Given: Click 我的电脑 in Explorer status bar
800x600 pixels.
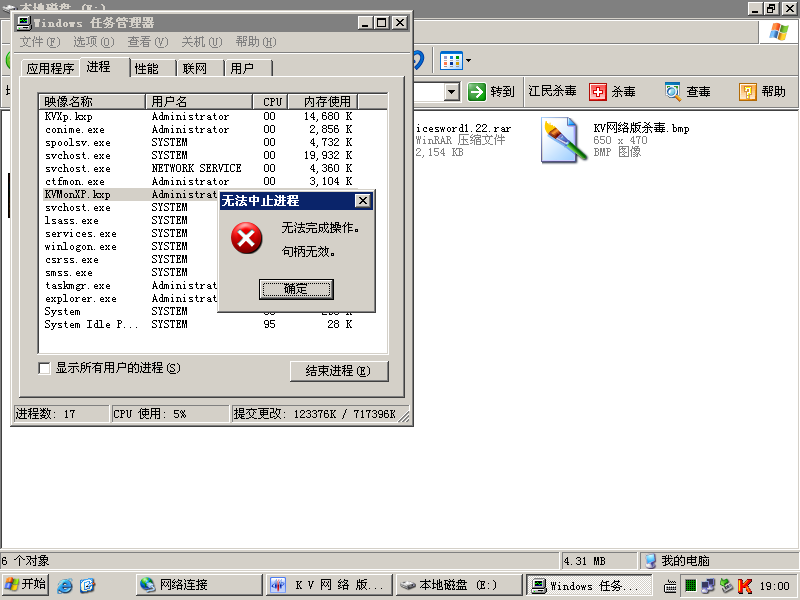Looking at the screenshot, I should click(x=685, y=561).
